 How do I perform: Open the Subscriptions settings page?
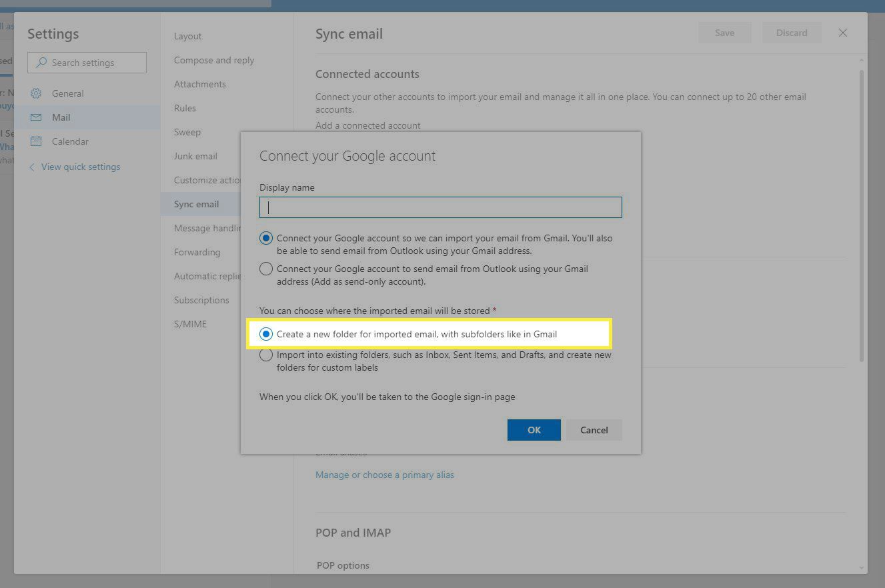tap(201, 300)
